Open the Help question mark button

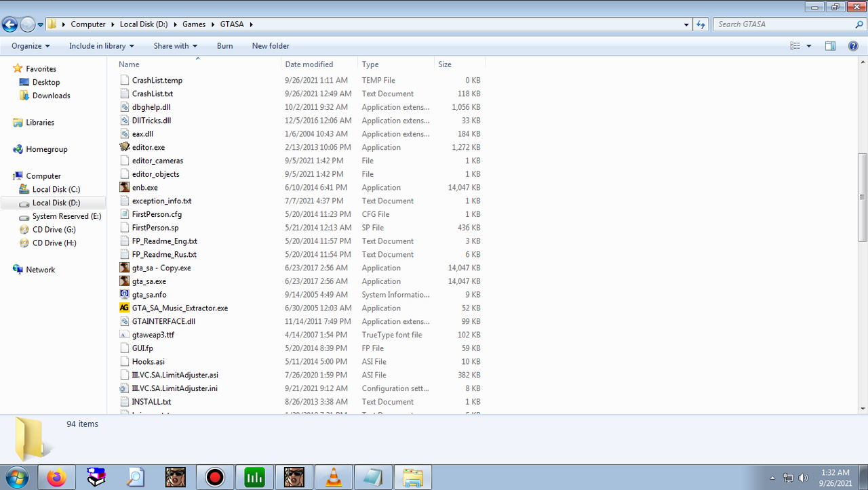click(x=854, y=46)
